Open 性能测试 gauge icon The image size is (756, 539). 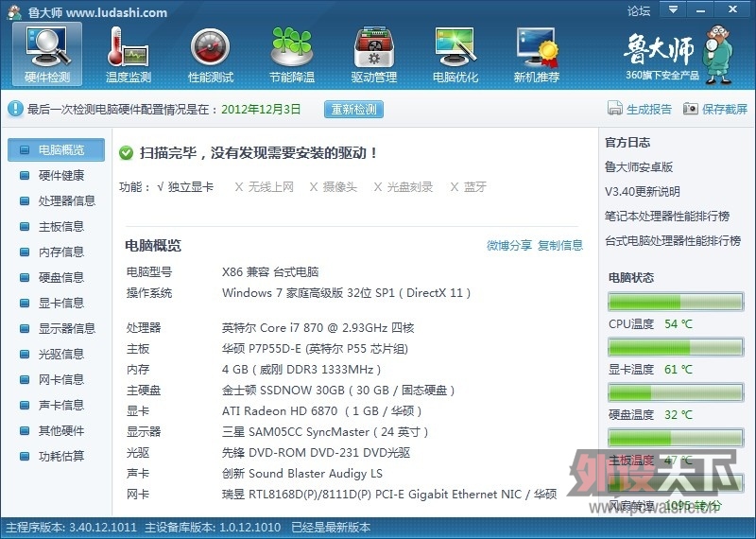pyautogui.click(x=210, y=47)
